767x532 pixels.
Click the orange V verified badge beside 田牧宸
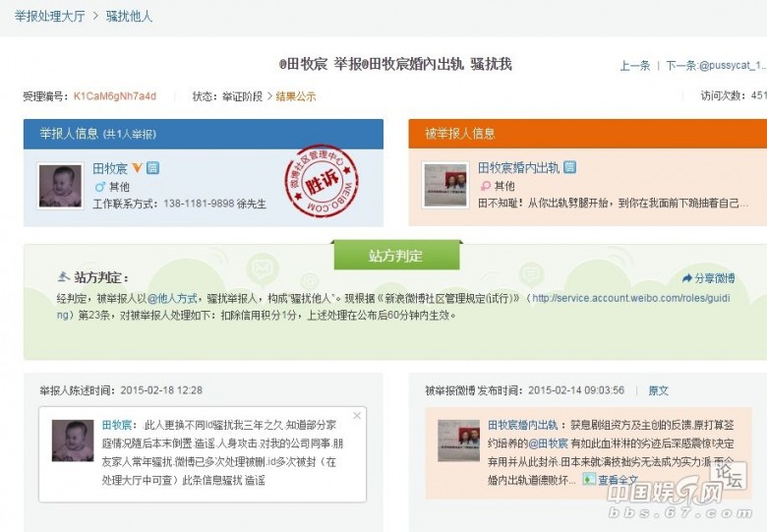(138, 168)
